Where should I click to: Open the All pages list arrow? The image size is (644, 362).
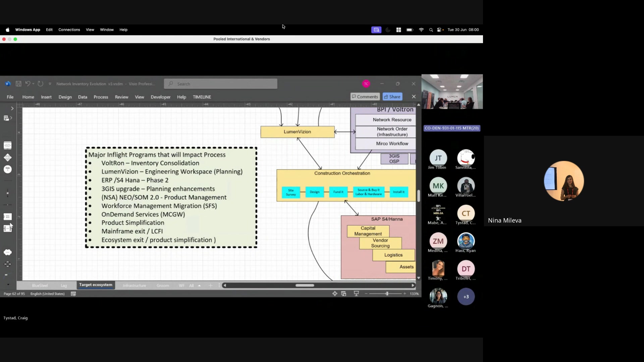[199, 286]
